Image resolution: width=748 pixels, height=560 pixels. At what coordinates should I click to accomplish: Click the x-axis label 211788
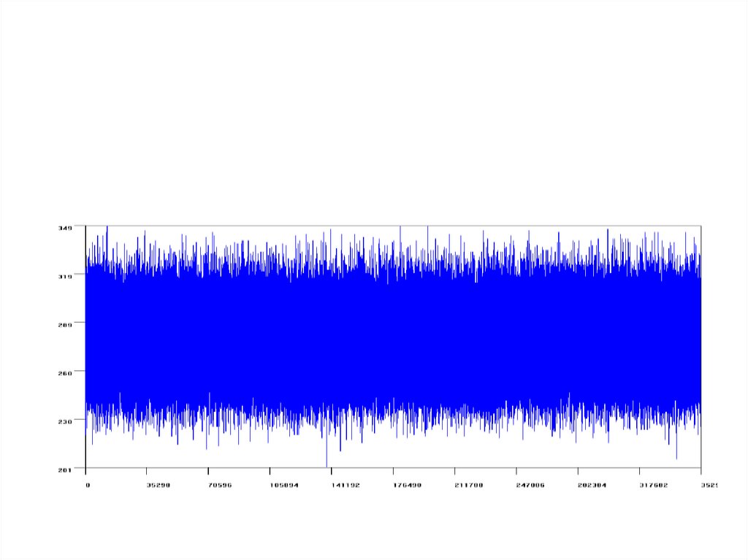469,485
